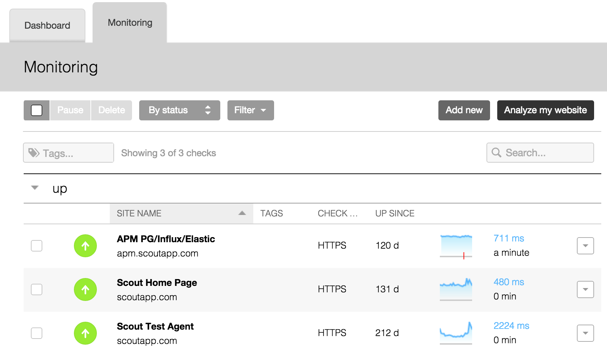This screenshot has width=607, height=364.
Task: Click the apm.scoutapp.com URL text
Action: pyautogui.click(x=157, y=254)
